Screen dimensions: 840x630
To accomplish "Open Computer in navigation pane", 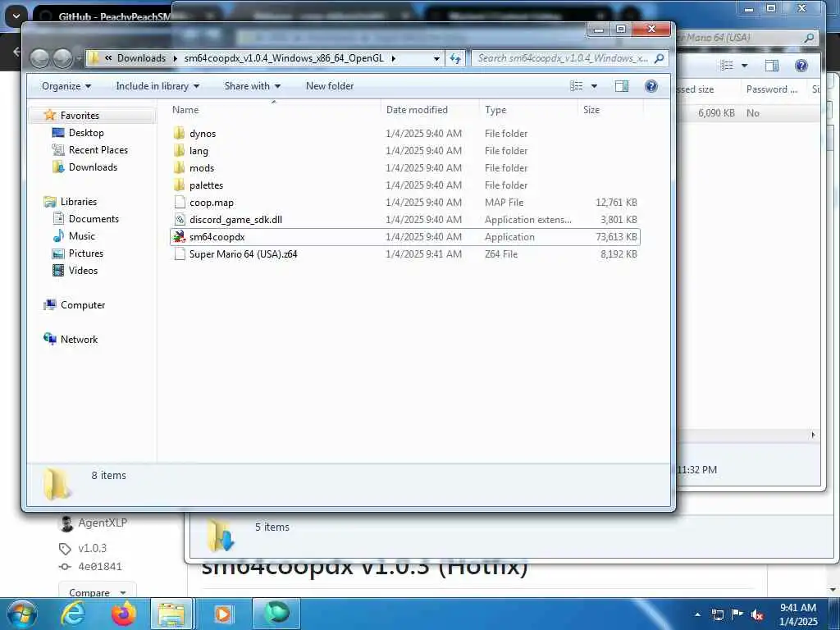I will [83, 305].
